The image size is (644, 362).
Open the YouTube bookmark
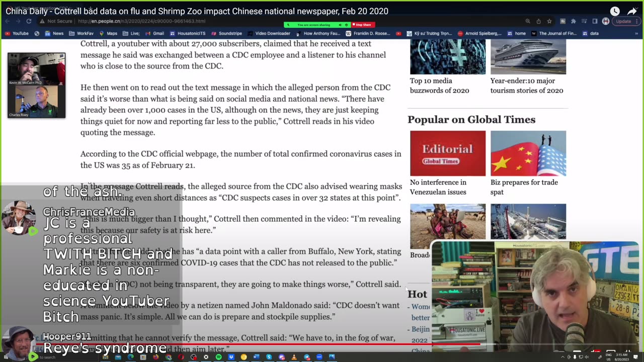coord(17,34)
